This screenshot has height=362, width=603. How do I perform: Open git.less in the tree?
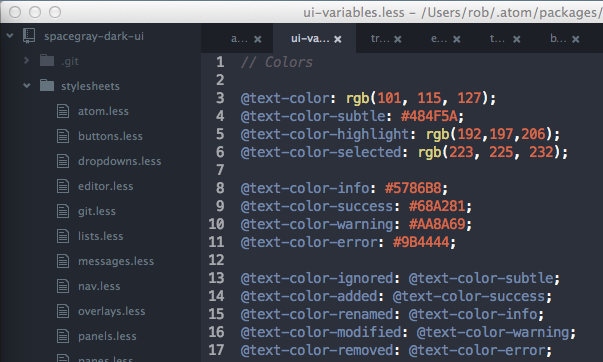(97, 211)
